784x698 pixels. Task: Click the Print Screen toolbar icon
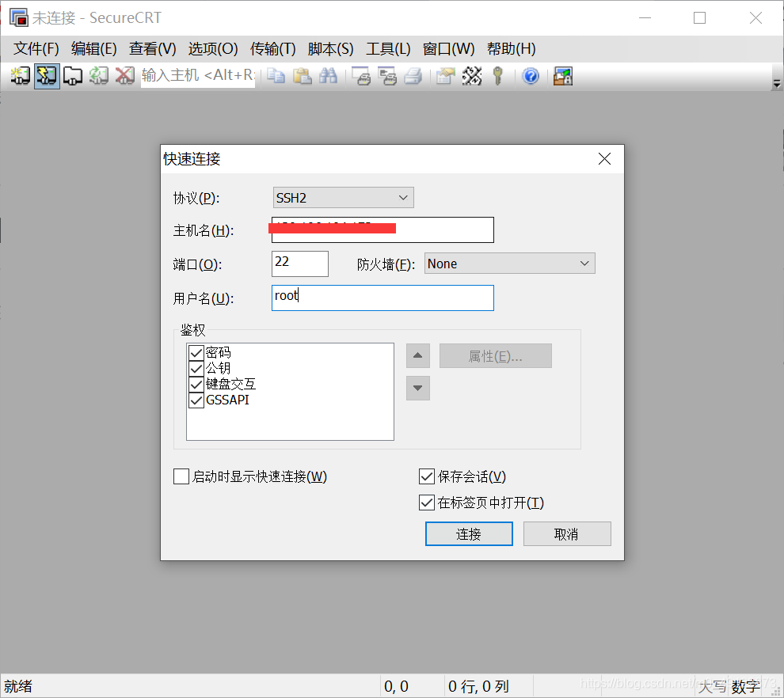tap(361, 76)
